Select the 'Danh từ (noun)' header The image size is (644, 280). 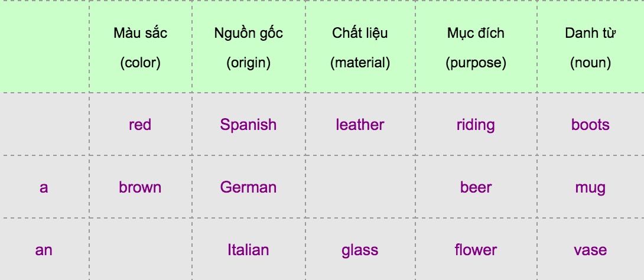tap(590, 47)
